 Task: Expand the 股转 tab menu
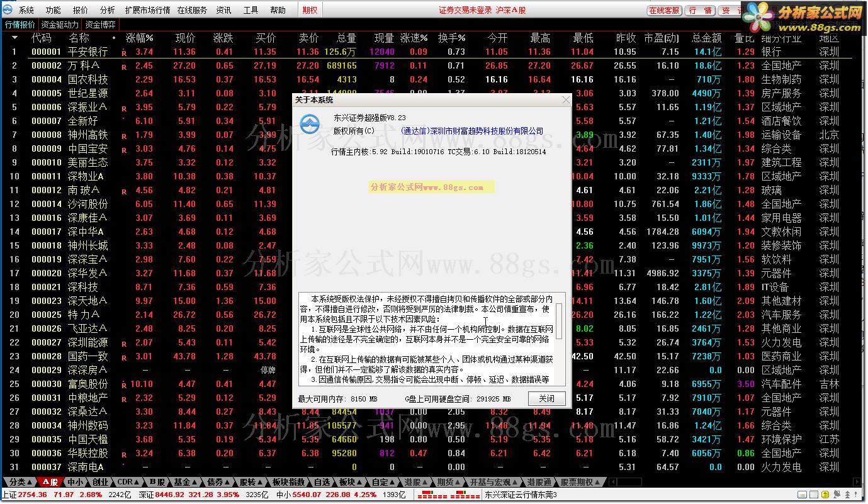tap(261, 483)
